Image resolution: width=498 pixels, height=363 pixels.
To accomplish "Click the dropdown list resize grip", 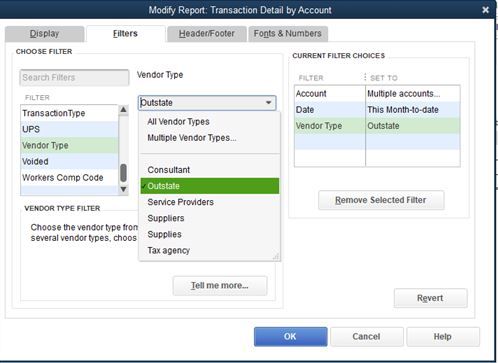I will click(276, 256).
